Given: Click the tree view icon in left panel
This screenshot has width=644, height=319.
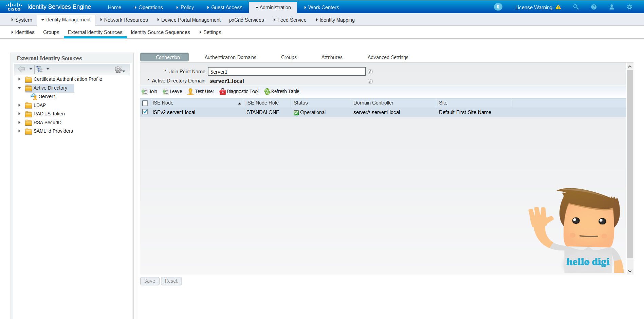Looking at the screenshot, I should coord(40,69).
